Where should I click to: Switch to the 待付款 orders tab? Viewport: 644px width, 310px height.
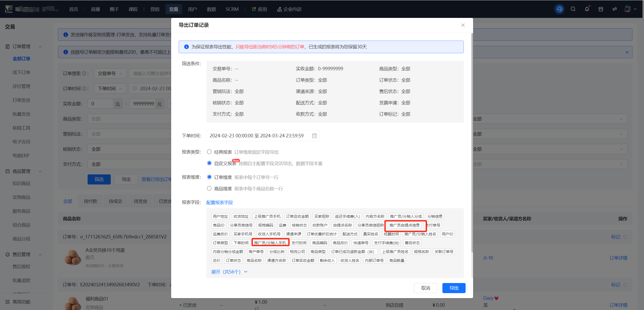coord(90,201)
